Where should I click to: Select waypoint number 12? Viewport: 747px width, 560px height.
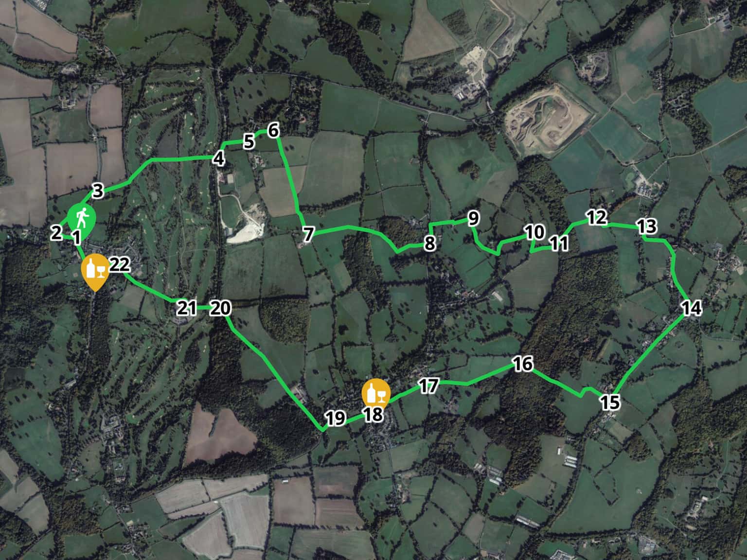pyautogui.click(x=596, y=217)
